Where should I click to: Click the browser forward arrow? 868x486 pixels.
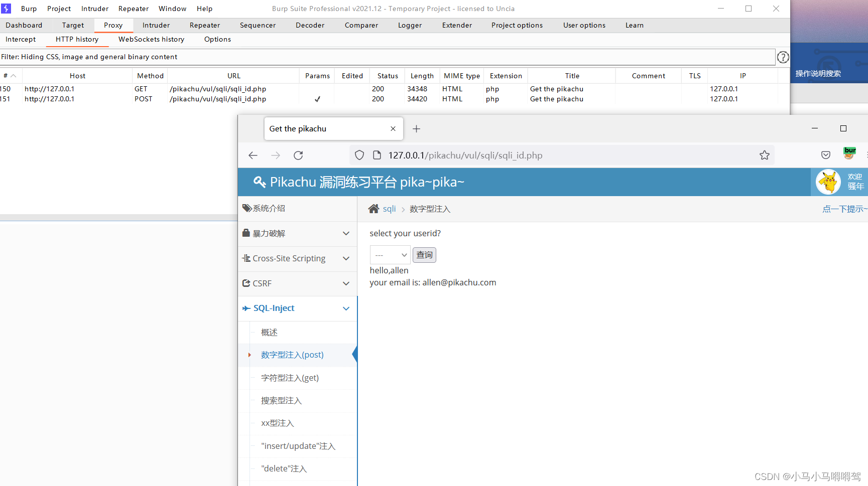point(276,155)
